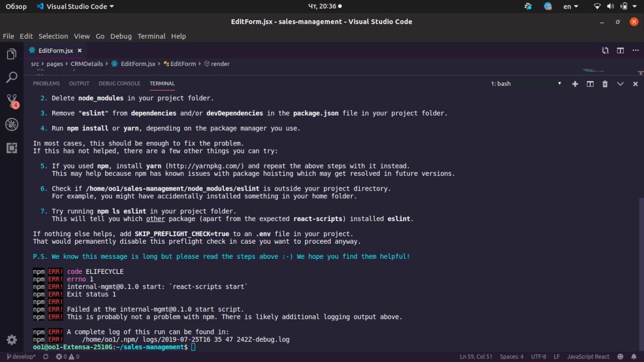The image size is (644, 362).
Task: Select the TERMINAL panel tab
Action: point(162,84)
